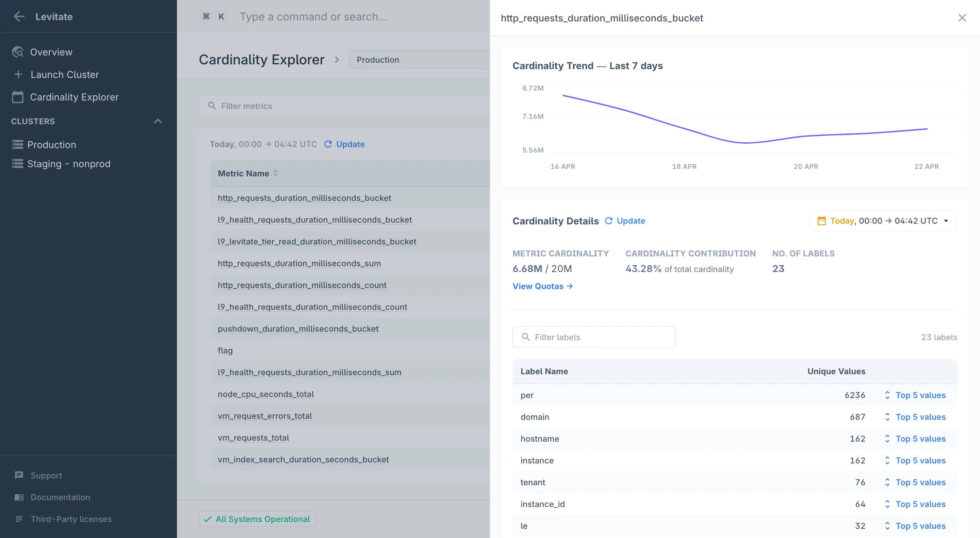The height and width of the screenshot is (538, 980).
Task: Open vm_index_search_duration_seconds_bucket metric
Action: point(303,459)
